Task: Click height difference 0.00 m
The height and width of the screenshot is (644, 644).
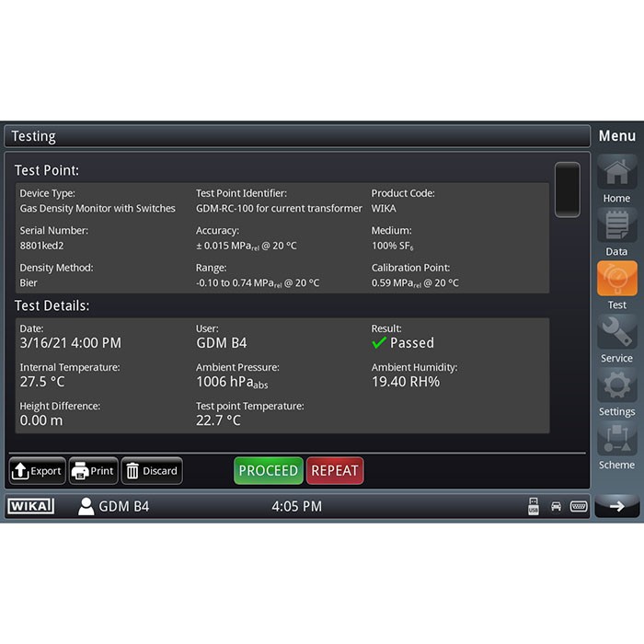Action: coord(41,420)
